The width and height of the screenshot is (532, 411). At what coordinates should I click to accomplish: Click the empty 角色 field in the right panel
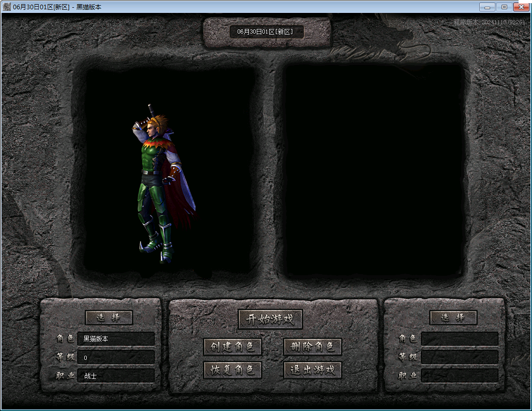coord(459,339)
